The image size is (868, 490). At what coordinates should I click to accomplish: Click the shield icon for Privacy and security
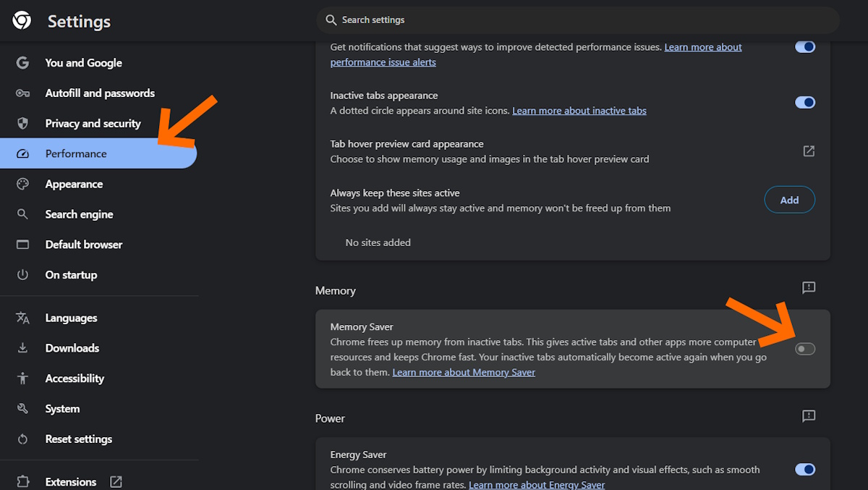click(22, 124)
